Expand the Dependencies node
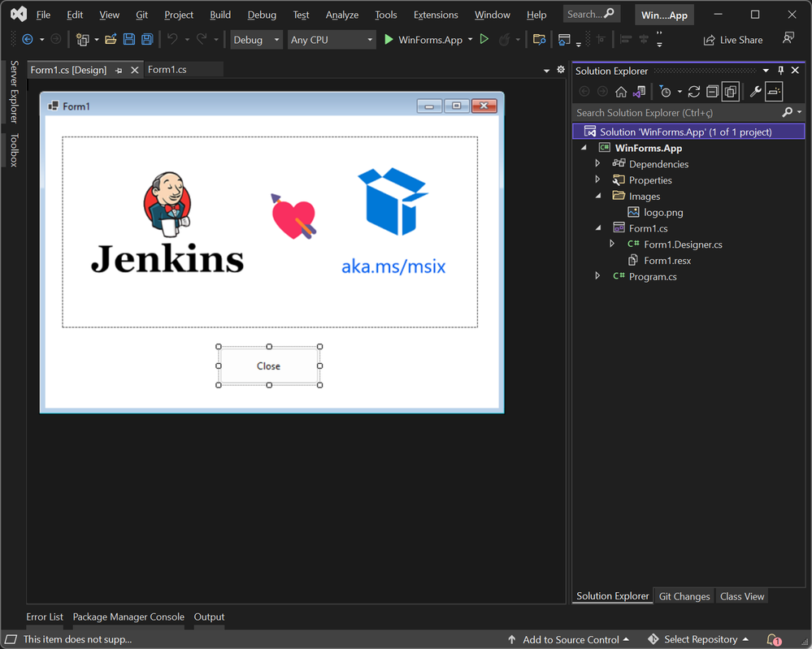This screenshot has height=649, width=812. pos(597,163)
